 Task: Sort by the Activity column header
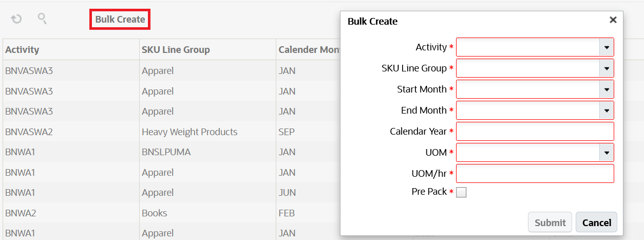point(23,50)
